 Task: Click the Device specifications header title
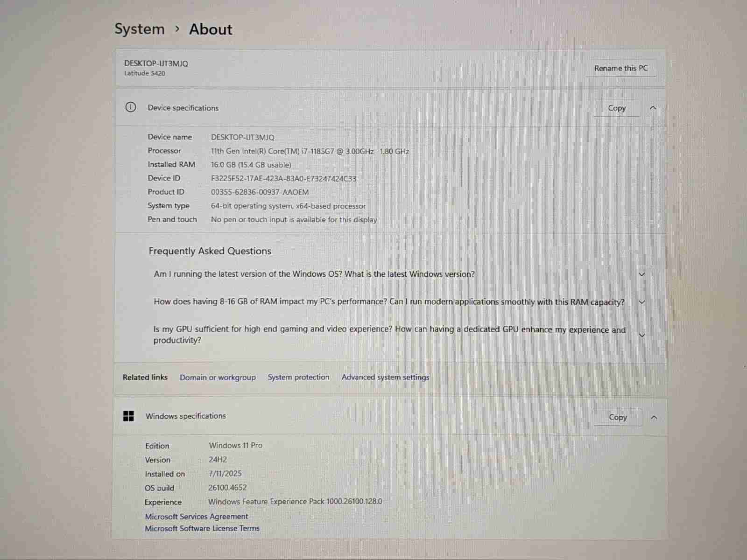[183, 108]
